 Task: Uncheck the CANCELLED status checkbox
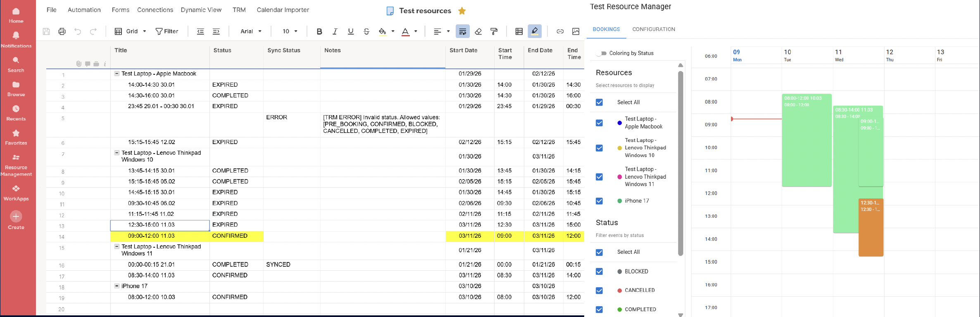pyautogui.click(x=599, y=291)
